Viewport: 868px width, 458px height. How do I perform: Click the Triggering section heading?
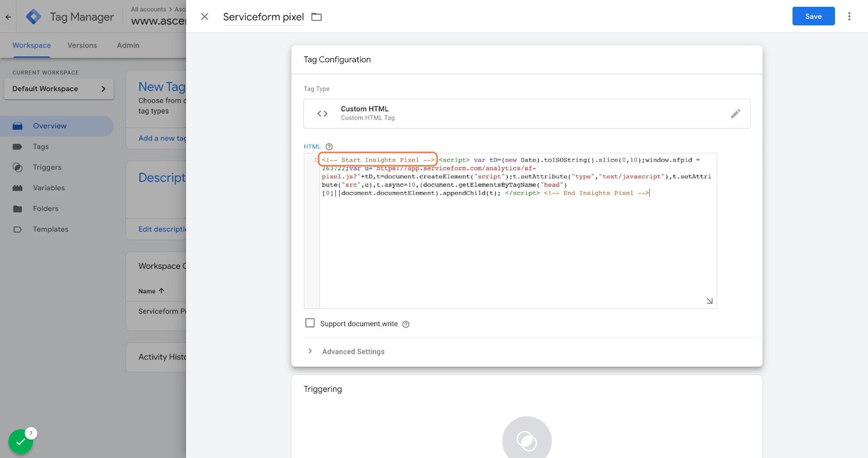tap(323, 389)
